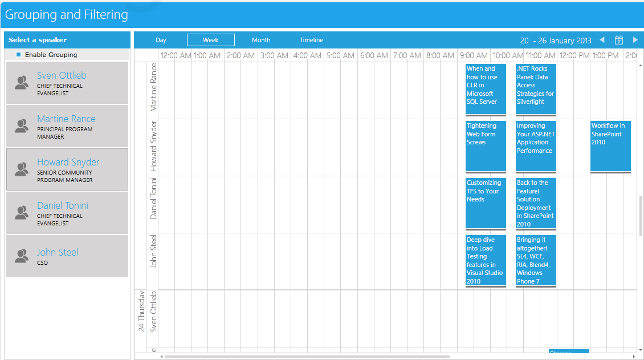Screen dimensions: 644x360
Task: Click the previous week arrow icon
Action: (602, 40)
